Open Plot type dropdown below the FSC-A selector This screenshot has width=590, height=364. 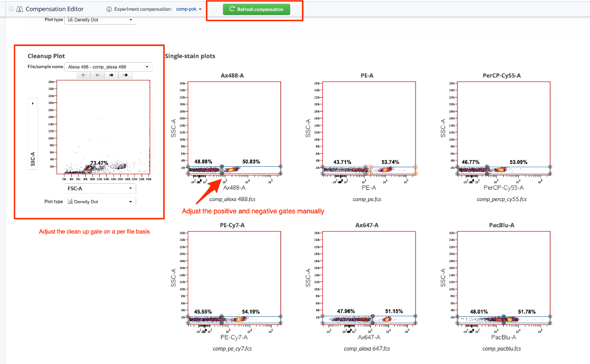(100, 202)
